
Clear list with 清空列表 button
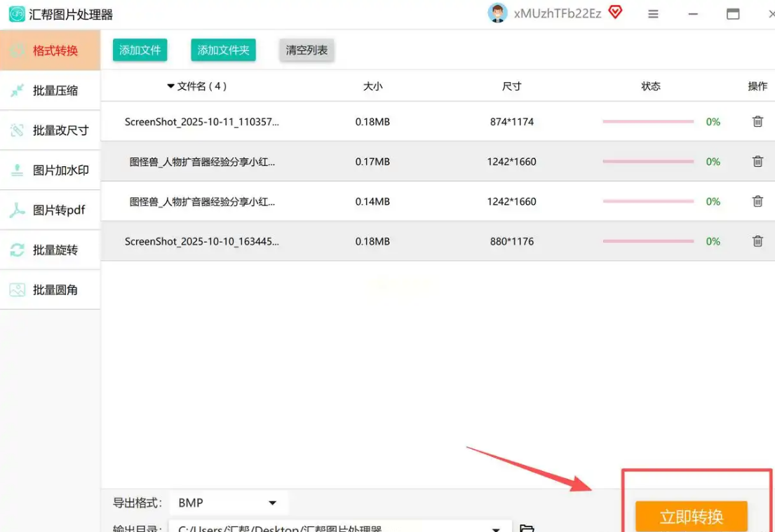pyautogui.click(x=306, y=50)
